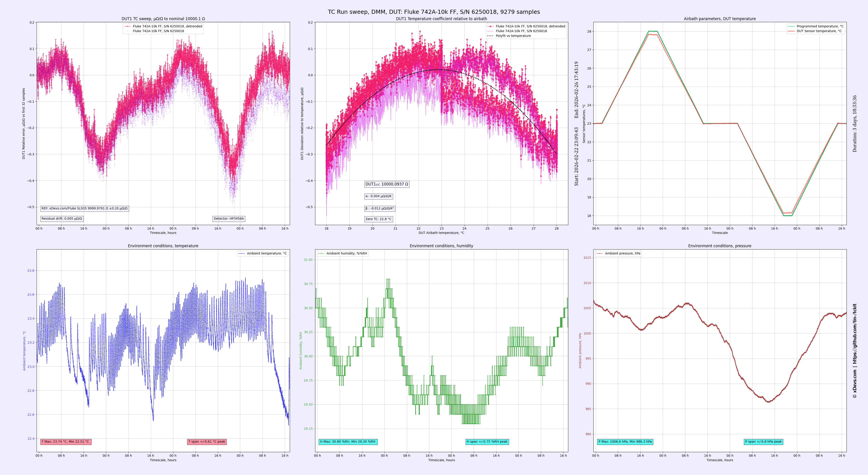Click the 'DUT1₂₃: 10000.0937 Ω' annotation
Viewport: 868px width, 475px height.
[x=387, y=184]
